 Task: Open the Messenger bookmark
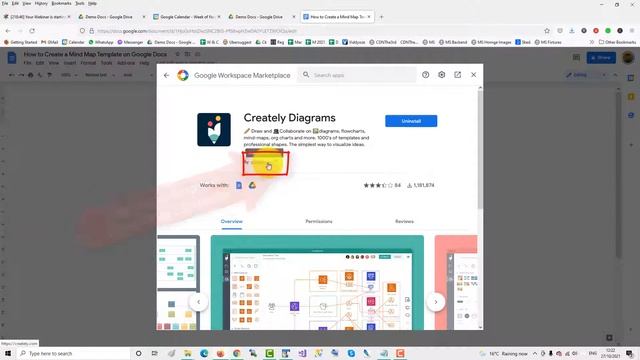point(130,42)
